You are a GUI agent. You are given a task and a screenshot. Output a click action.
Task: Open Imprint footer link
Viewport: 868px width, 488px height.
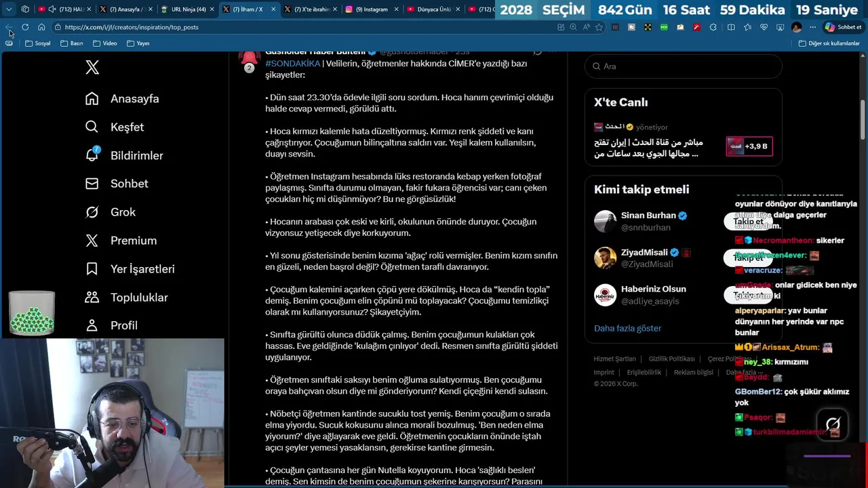pos(604,373)
